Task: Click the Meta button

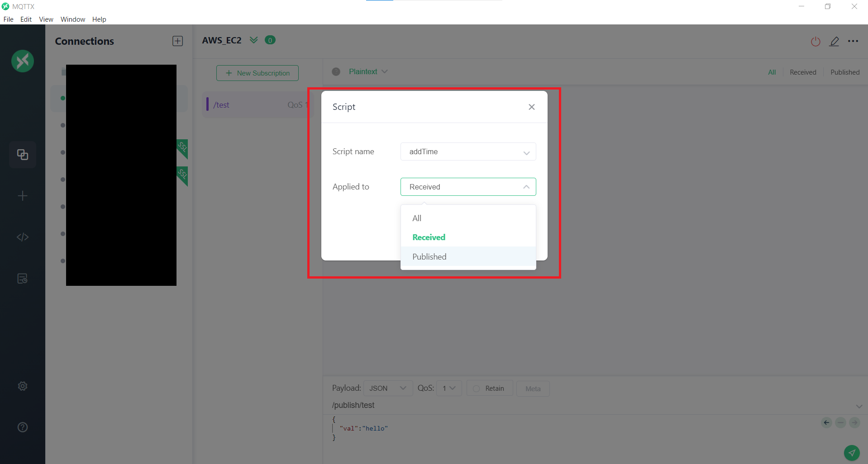Action: (x=532, y=388)
